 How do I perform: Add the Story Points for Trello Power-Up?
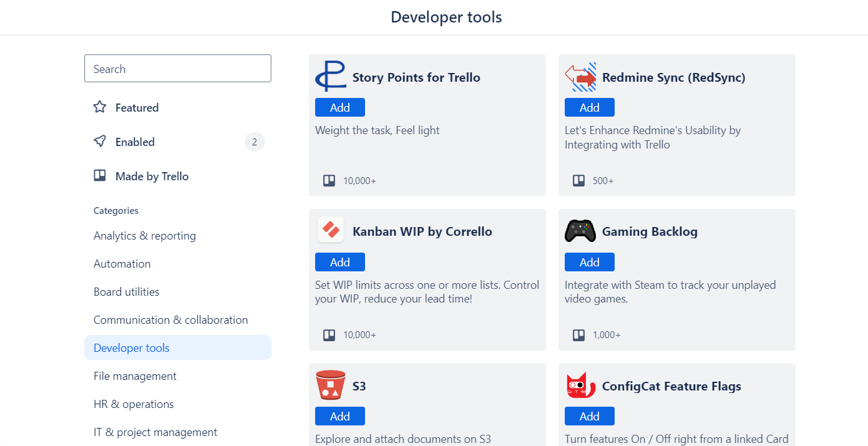[x=340, y=107]
